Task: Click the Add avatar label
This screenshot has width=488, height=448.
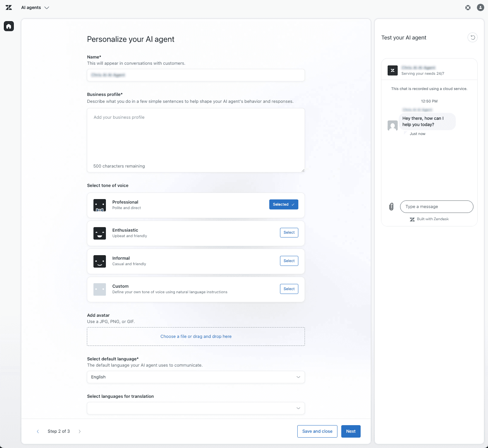Action: 98,315
